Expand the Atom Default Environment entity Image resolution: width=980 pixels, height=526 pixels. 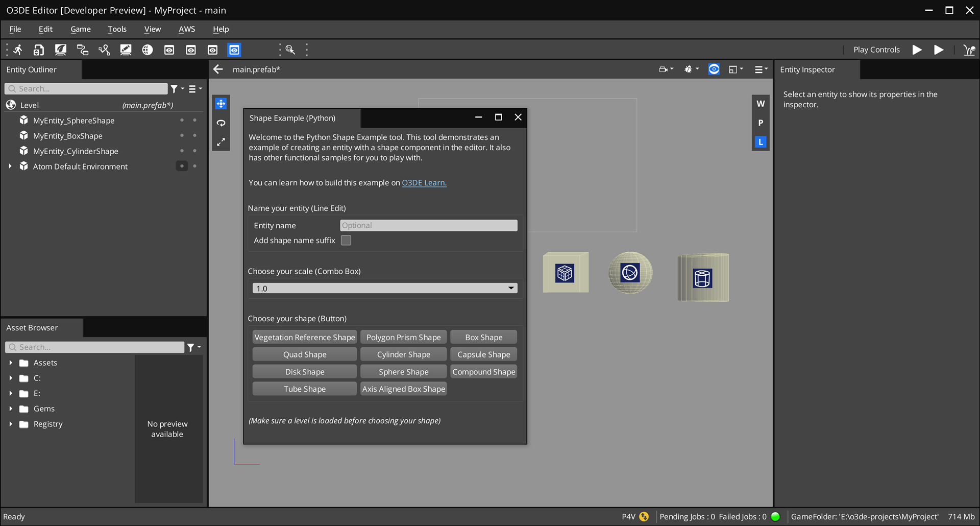(10, 166)
